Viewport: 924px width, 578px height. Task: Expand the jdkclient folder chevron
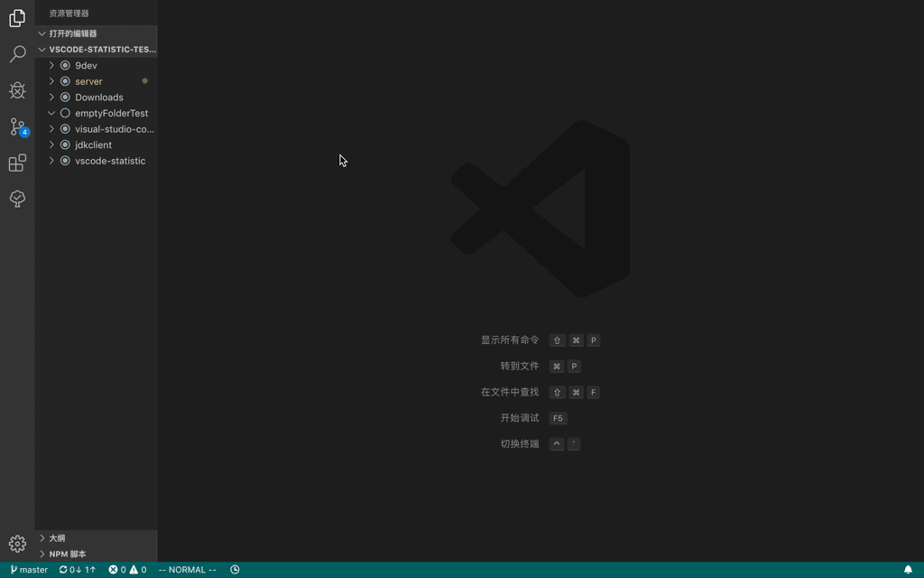coord(51,145)
